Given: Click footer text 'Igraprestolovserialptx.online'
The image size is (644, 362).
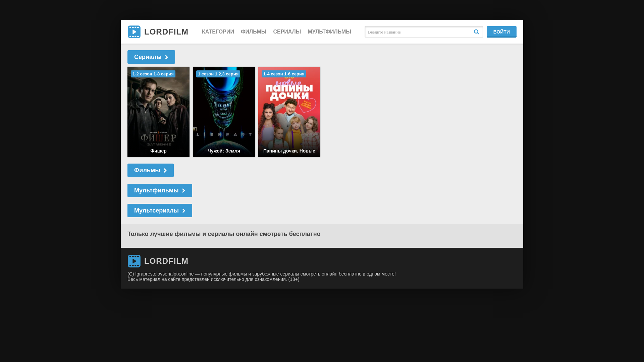Looking at the screenshot, I should (164, 274).
